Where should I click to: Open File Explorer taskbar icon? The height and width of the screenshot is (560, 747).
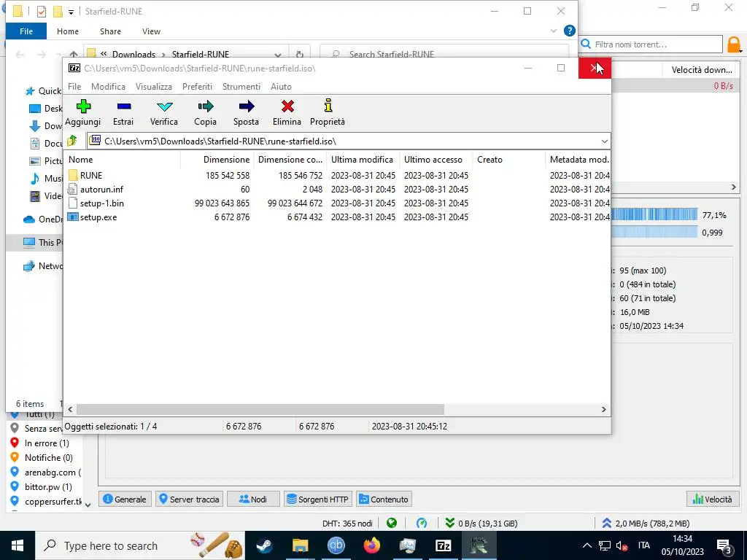click(x=300, y=545)
